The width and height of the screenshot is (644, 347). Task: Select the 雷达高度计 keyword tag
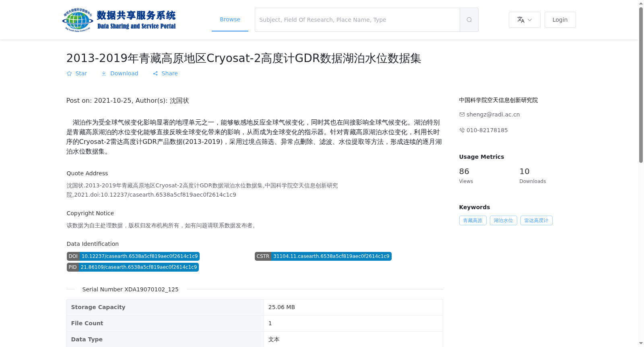click(536, 220)
